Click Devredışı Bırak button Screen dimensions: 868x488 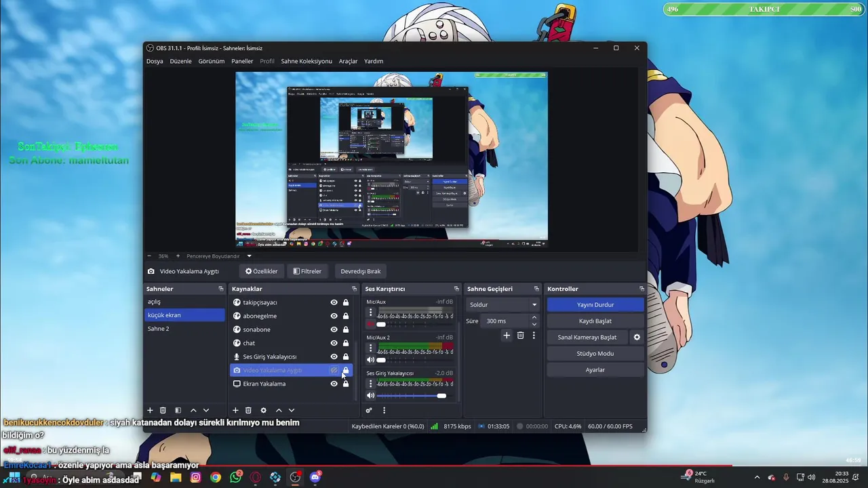[x=361, y=271]
